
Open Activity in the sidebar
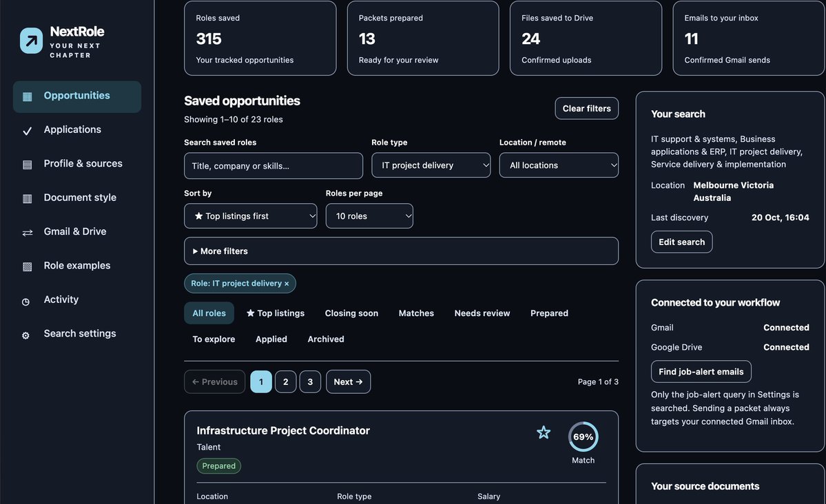pos(77,300)
